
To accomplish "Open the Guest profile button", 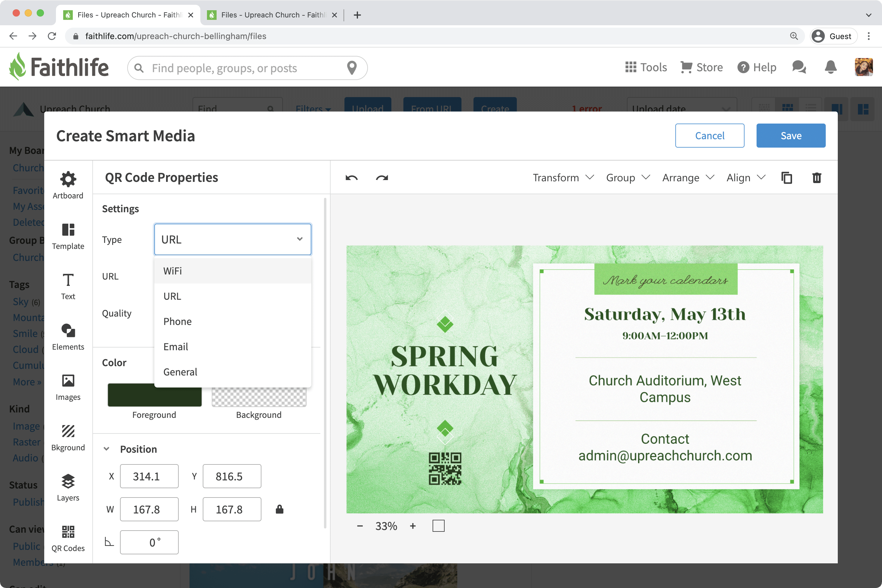I will (x=833, y=36).
